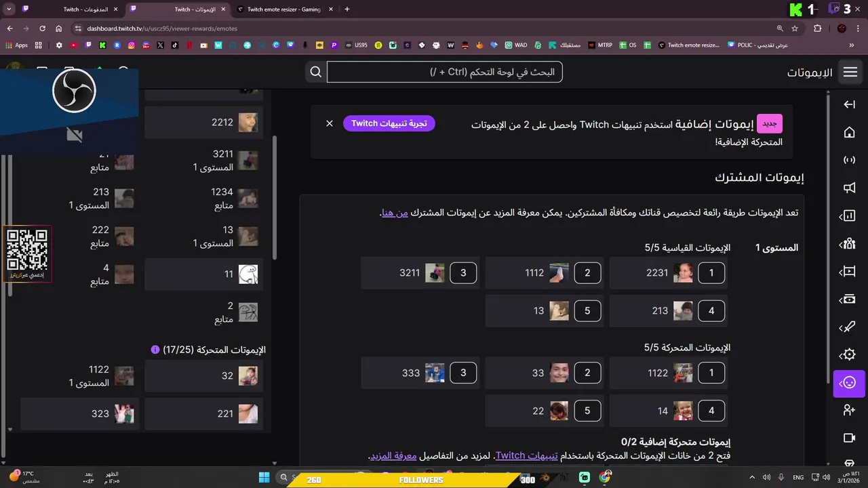Open the brush tool icon in sidebar
868x488 pixels.
pyautogui.click(x=848, y=327)
